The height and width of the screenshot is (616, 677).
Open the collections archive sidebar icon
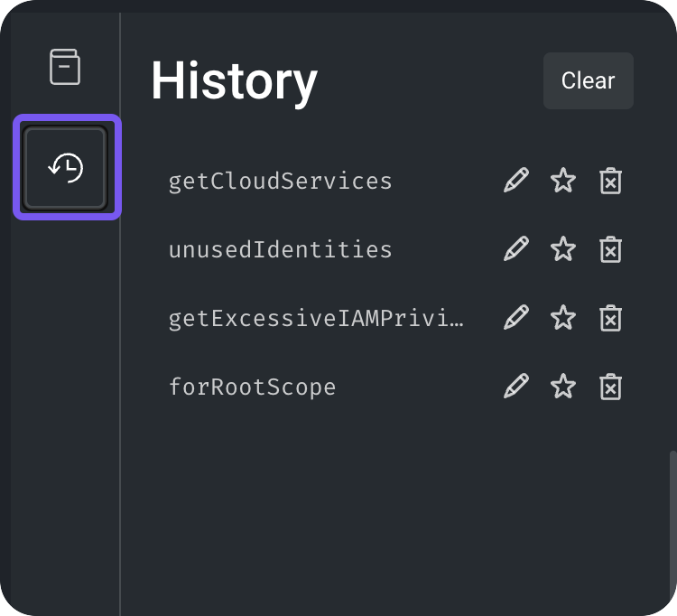[x=65, y=68]
